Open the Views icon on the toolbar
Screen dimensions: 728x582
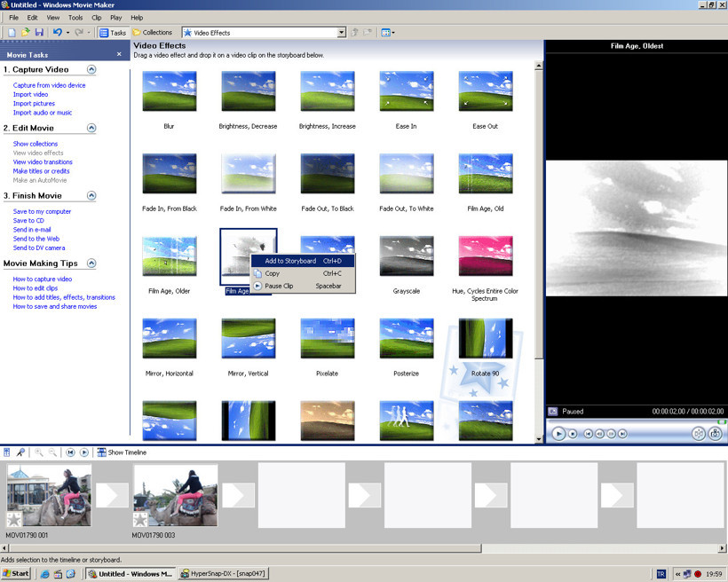pos(387,33)
